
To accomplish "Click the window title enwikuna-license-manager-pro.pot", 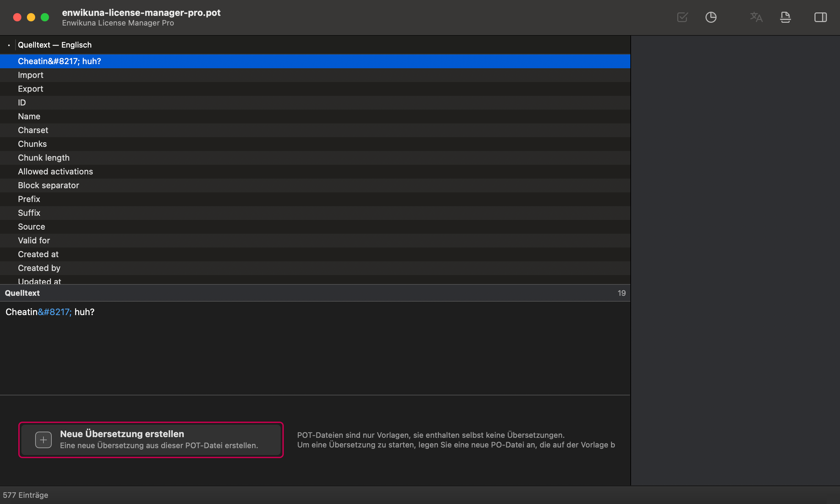I will (x=141, y=13).
